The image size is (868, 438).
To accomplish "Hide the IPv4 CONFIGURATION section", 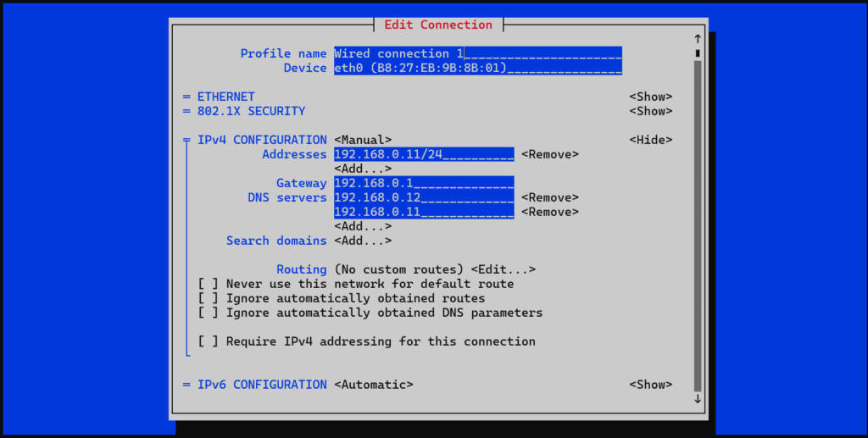I will [x=650, y=140].
